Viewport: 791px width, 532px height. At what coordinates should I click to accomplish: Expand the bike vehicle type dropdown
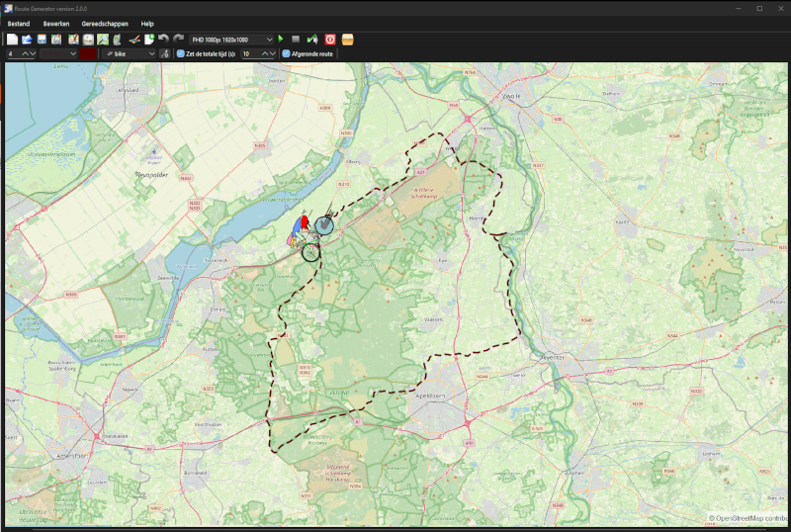(x=130, y=53)
